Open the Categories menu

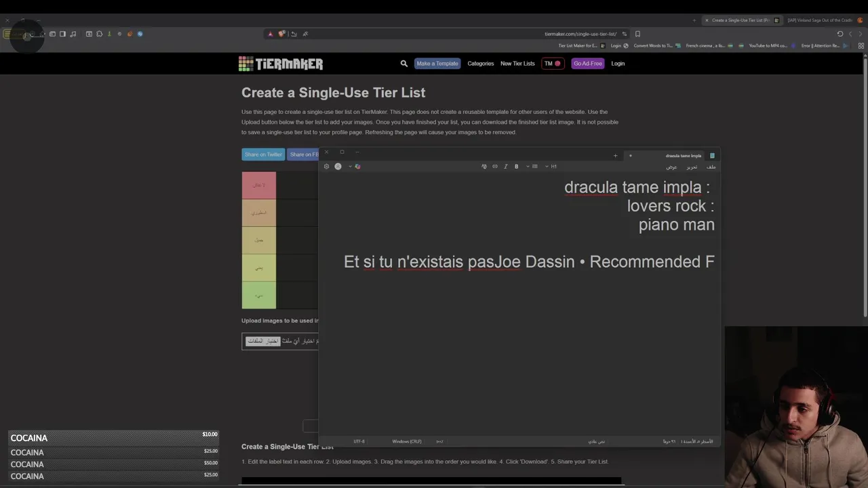click(x=481, y=64)
